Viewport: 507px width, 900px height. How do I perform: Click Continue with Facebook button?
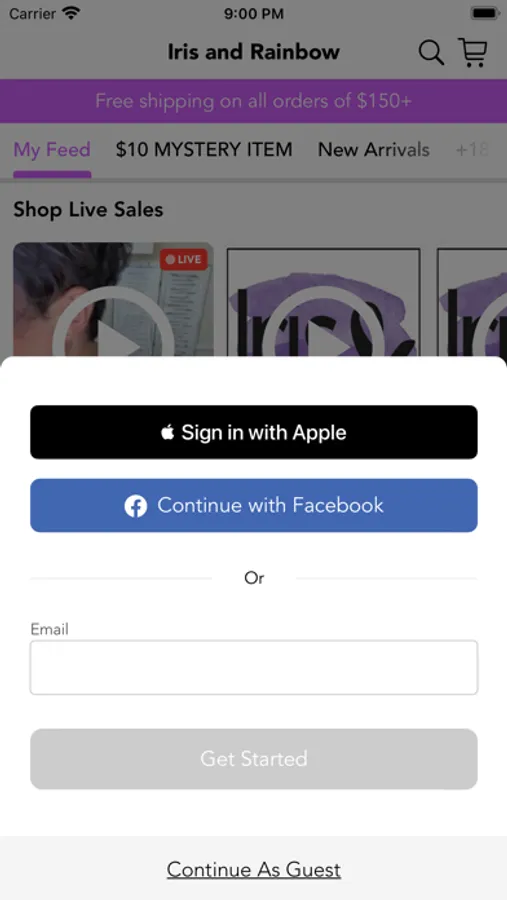pyautogui.click(x=254, y=506)
